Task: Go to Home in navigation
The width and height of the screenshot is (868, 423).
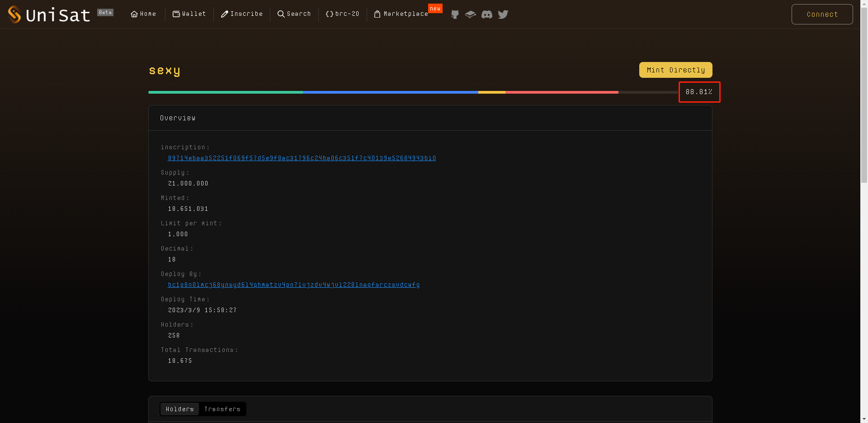Action: click(x=143, y=14)
